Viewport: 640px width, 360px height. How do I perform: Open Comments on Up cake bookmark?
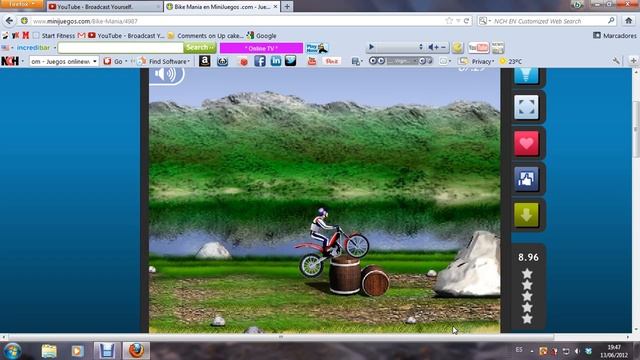point(205,36)
